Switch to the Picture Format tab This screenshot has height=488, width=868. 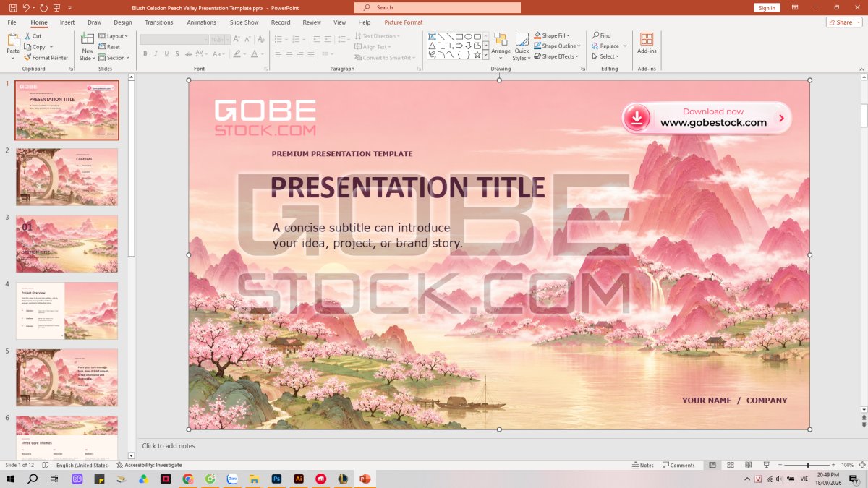(404, 22)
